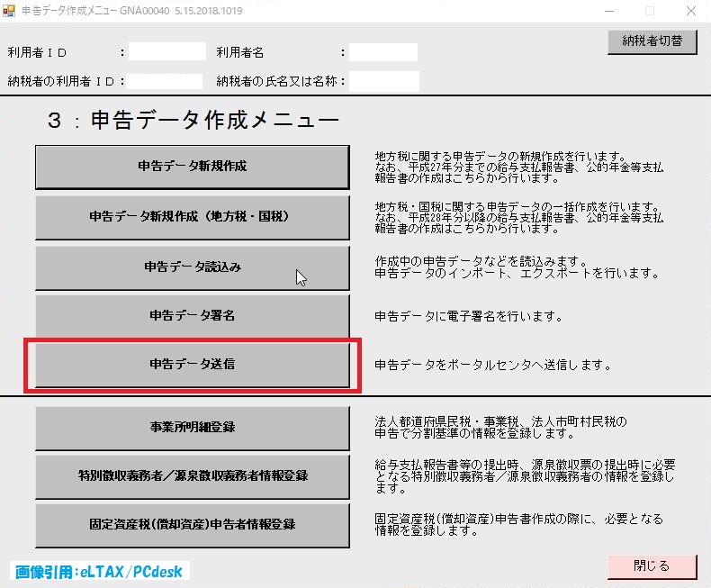Open the 申告データ署名 function
The height and width of the screenshot is (588, 711).
click(x=193, y=316)
